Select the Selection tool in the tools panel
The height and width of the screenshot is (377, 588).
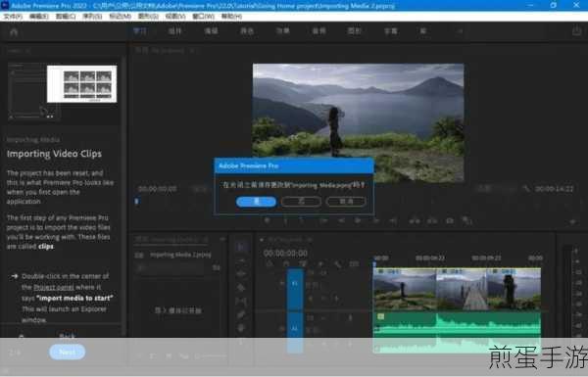(241, 246)
